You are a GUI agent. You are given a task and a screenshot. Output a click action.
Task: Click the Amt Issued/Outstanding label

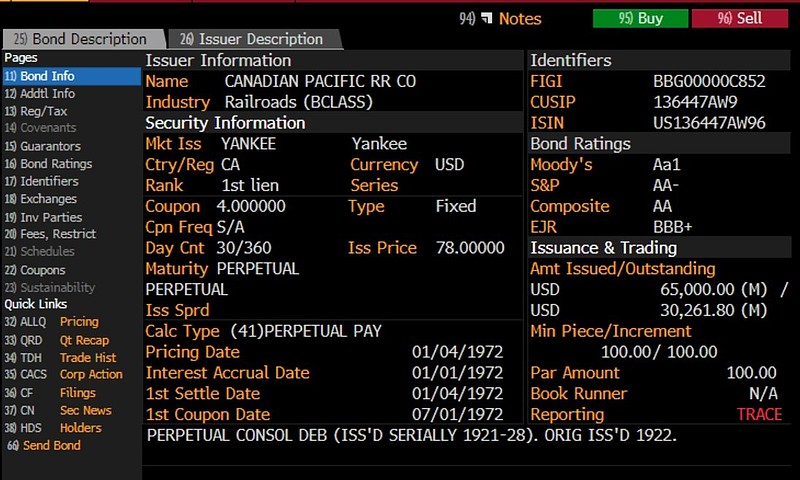pos(622,269)
